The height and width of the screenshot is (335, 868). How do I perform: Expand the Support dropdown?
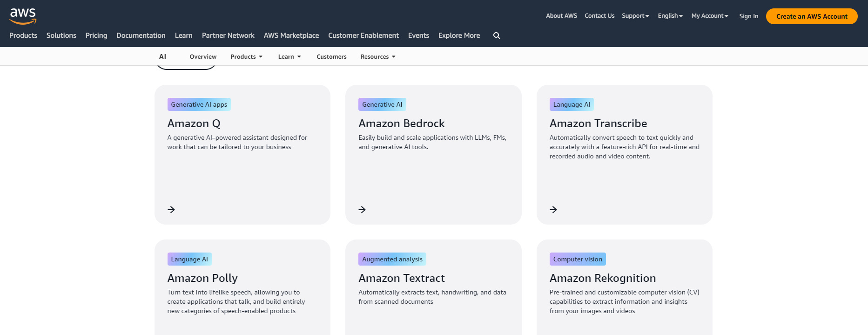click(x=635, y=16)
